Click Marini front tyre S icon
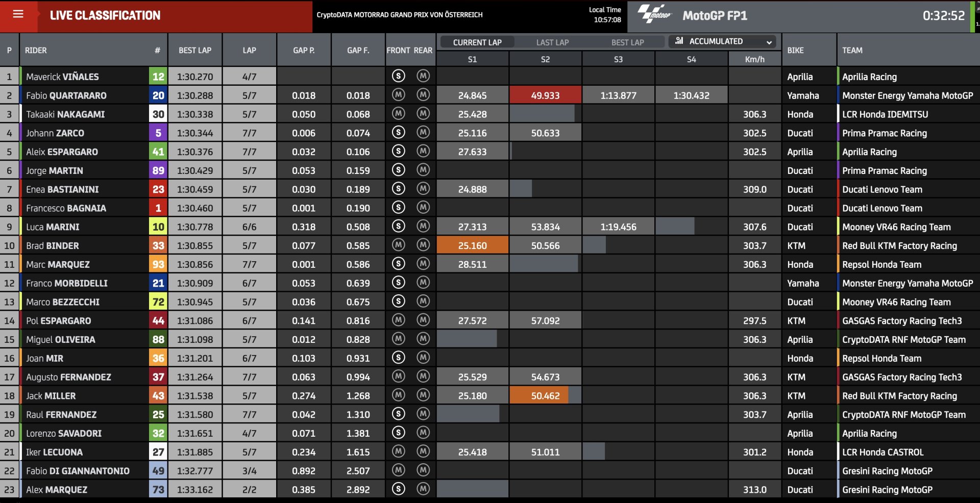 tap(399, 226)
